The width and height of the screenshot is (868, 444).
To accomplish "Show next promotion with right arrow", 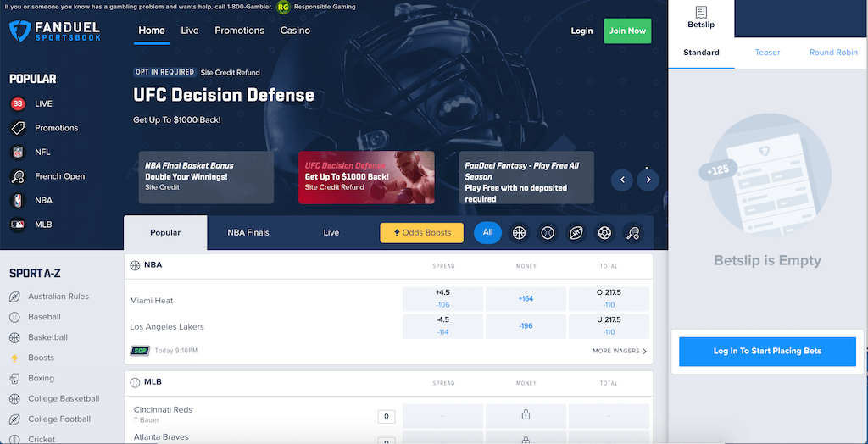I will pos(648,180).
